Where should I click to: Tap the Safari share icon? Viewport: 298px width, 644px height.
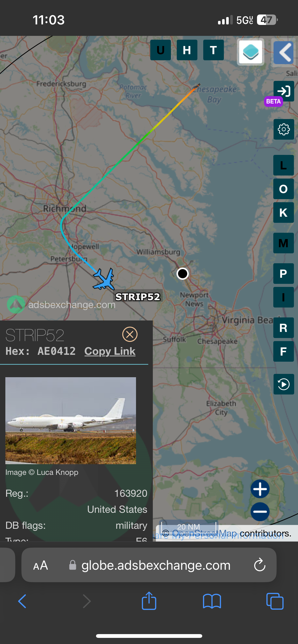point(149,601)
